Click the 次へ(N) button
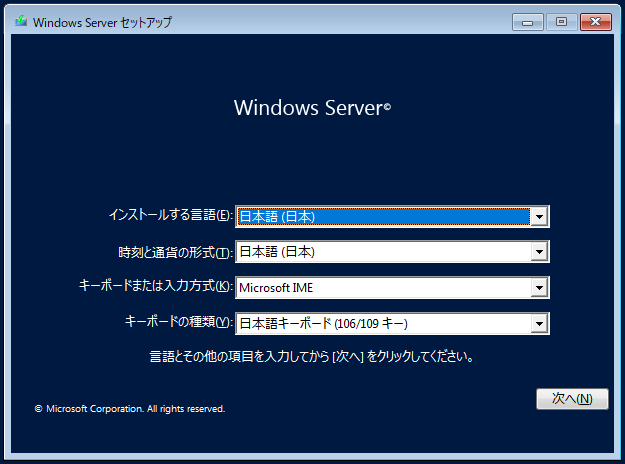625x464 pixels. point(572,399)
